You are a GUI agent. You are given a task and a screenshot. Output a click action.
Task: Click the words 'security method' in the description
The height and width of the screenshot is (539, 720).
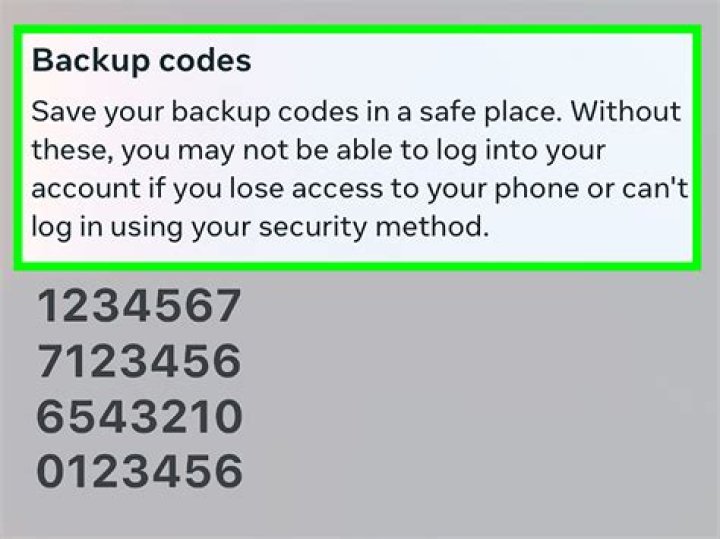coord(373,228)
